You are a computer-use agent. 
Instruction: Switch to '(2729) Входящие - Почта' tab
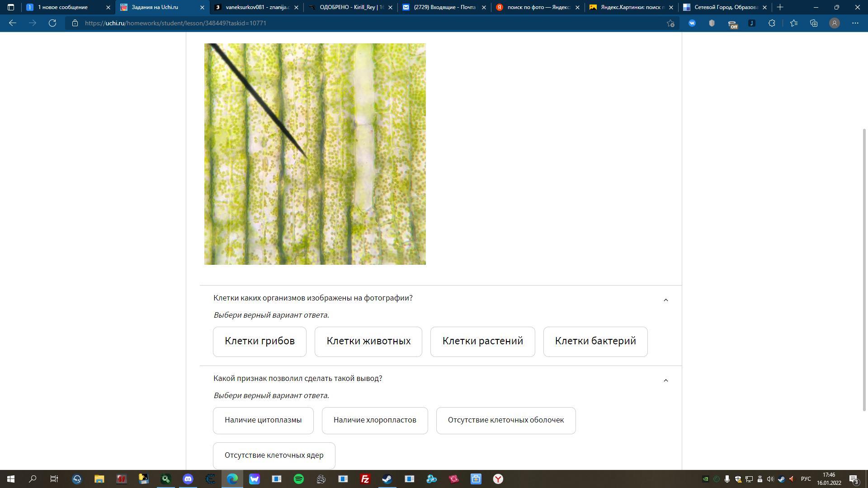click(x=445, y=7)
